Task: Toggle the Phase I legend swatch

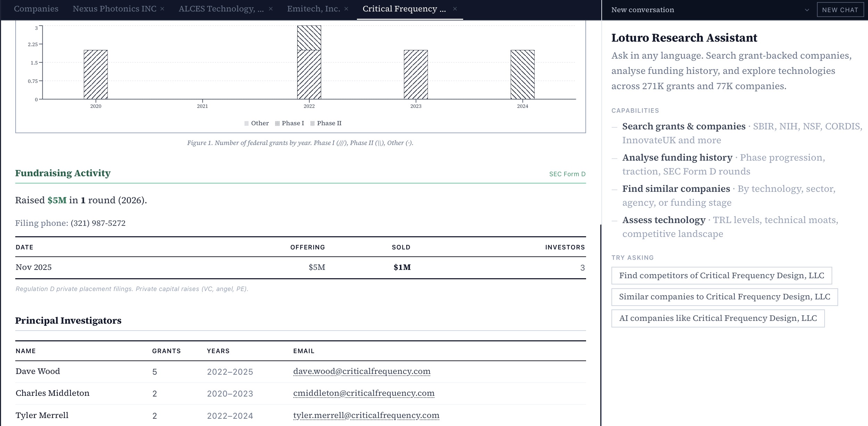Action: (x=277, y=123)
